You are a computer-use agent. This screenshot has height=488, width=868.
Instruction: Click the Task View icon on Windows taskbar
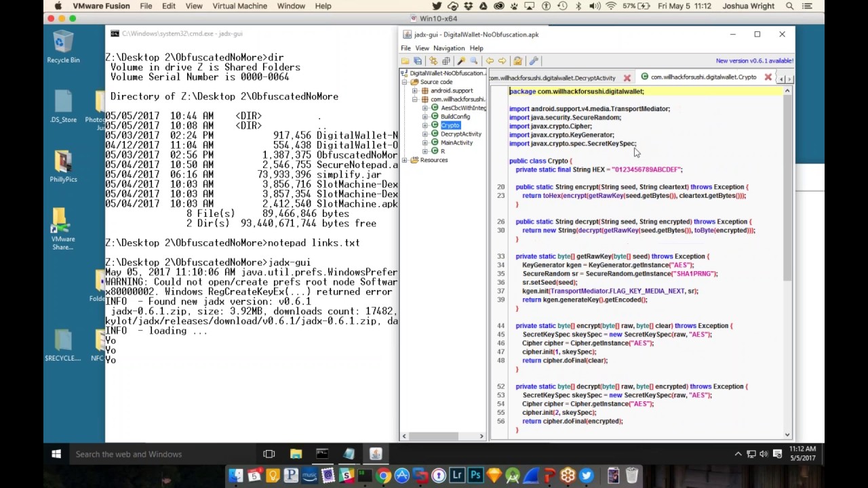(269, 454)
